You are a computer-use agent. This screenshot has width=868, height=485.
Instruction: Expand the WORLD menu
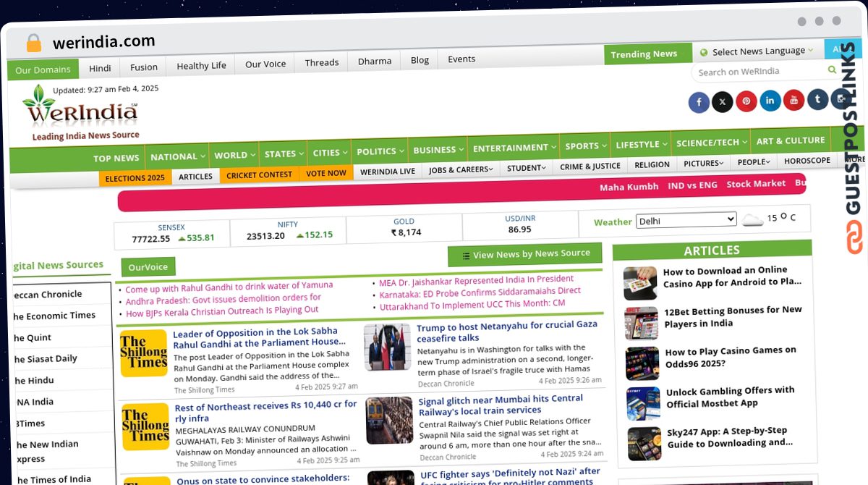(234, 155)
